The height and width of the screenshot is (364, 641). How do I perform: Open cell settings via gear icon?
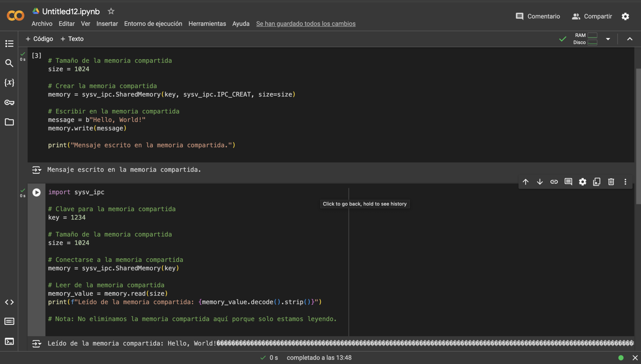point(582,182)
